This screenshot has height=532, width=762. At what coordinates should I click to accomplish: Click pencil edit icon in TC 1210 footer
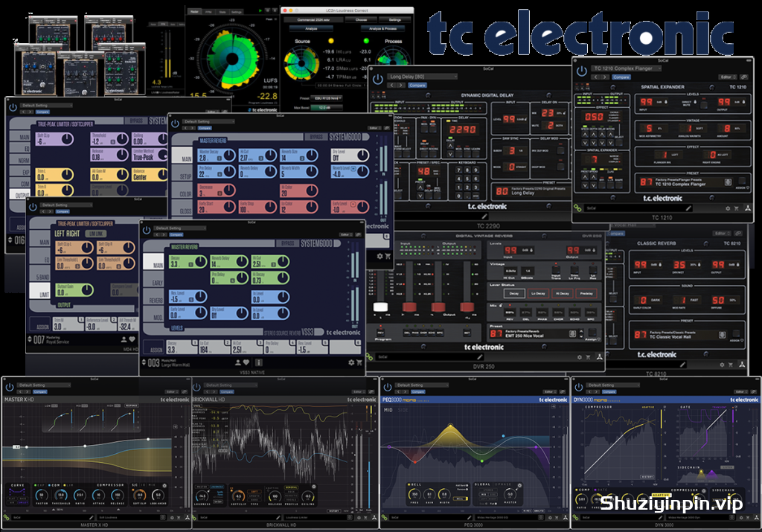click(x=688, y=208)
